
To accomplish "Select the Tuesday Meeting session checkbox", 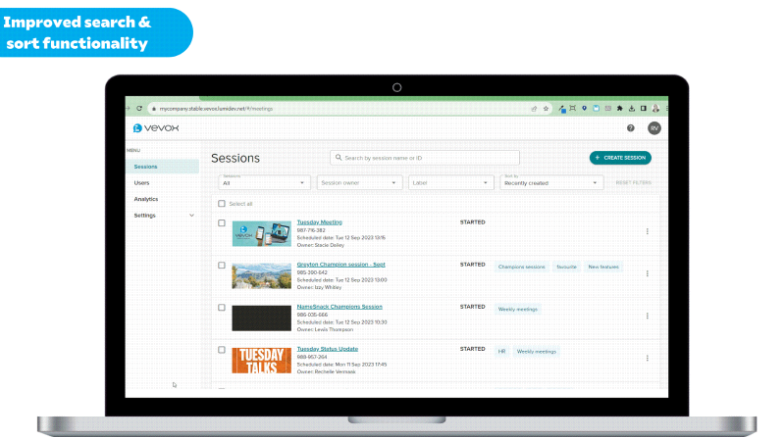I will click(222, 223).
